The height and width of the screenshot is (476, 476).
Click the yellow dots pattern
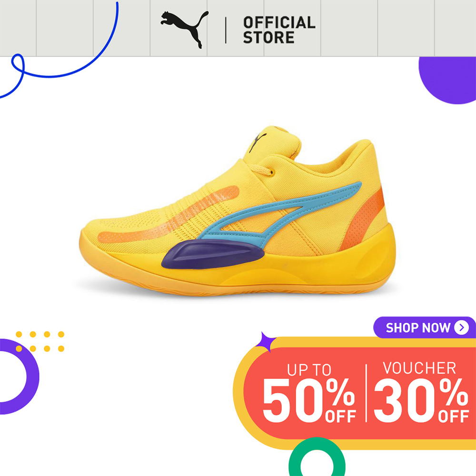[40, 341]
